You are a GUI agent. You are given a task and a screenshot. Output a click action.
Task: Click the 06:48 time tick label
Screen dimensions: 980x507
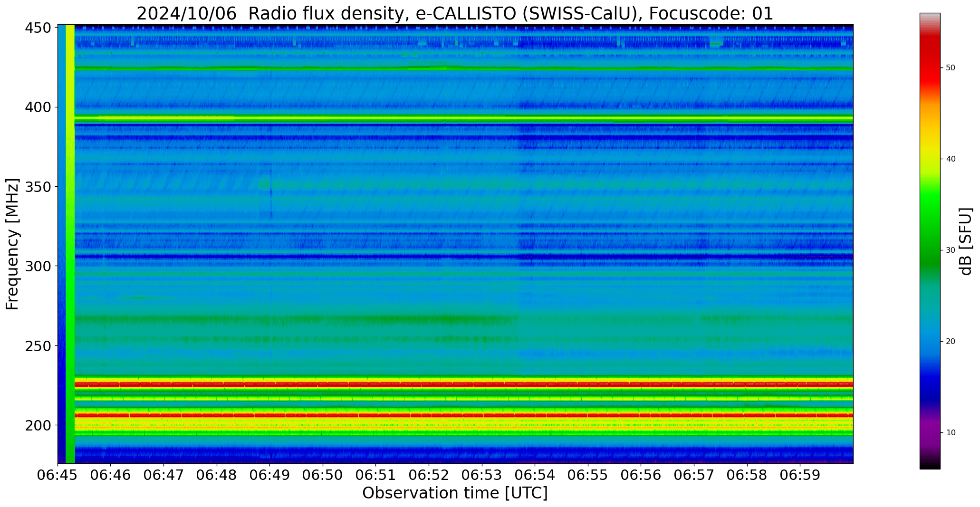point(217,475)
